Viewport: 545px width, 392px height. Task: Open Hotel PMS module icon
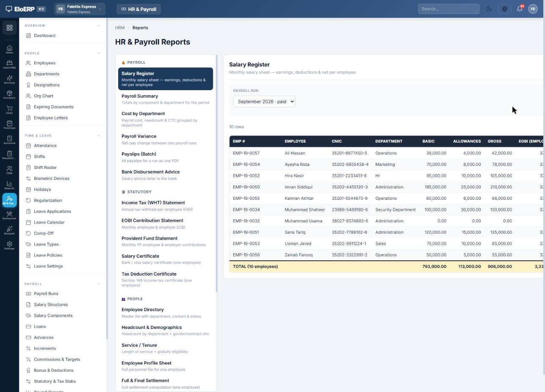click(x=9, y=64)
